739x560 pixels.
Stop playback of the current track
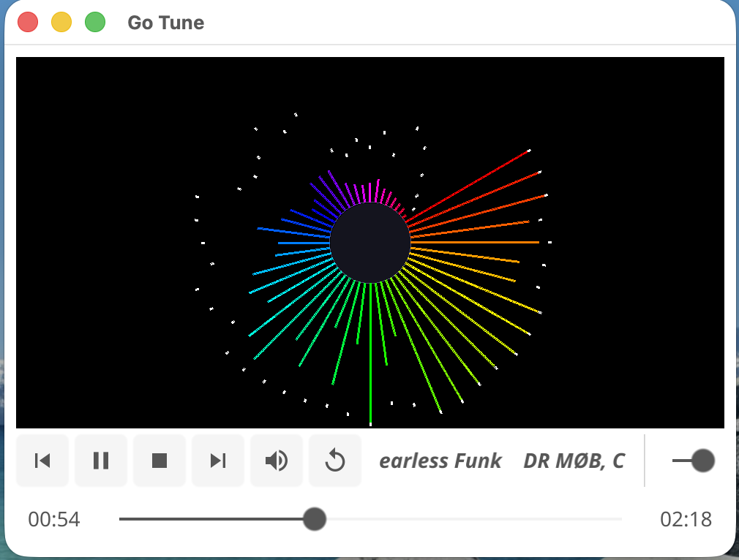click(x=160, y=461)
